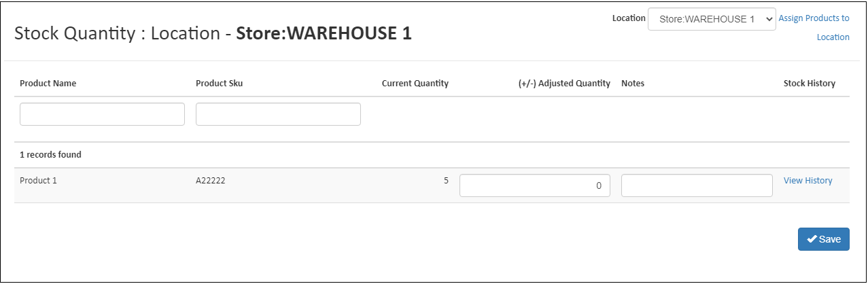Click the Assign Products to Location link
This screenshot has height=284, width=868.
click(x=814, y=27)
